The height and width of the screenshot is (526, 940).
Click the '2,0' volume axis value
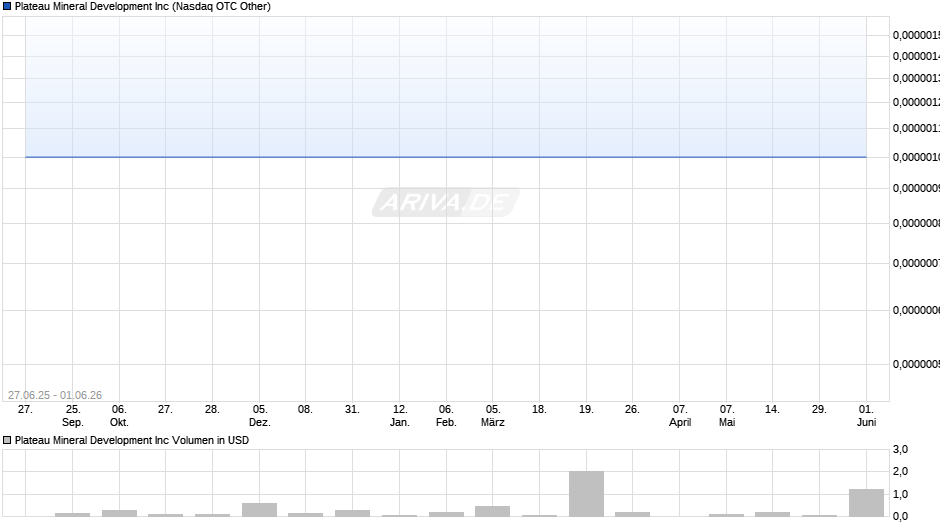pos(900,471)
